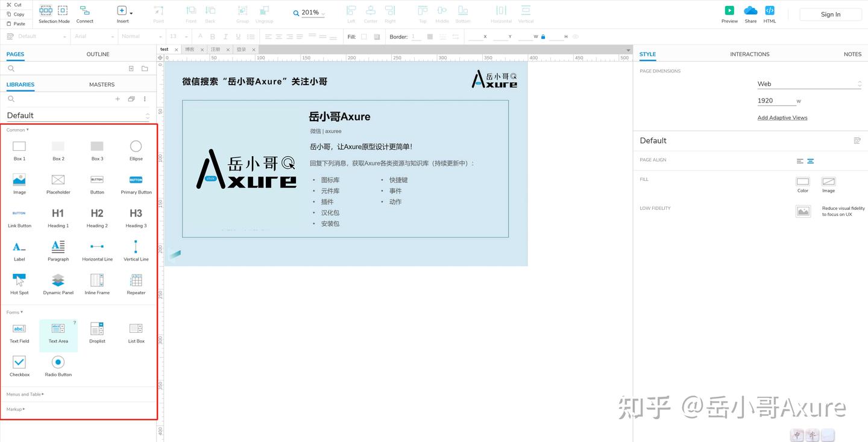Toggle the low fidelity mode button
The width and height of the screenshot is (868, 442).
coord(803,211)
